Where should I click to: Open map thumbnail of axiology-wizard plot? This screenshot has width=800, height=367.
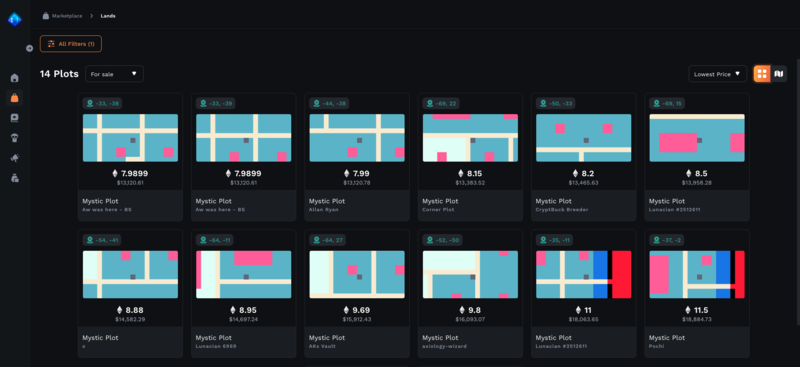pyautogui.click(x=470, y=274)
